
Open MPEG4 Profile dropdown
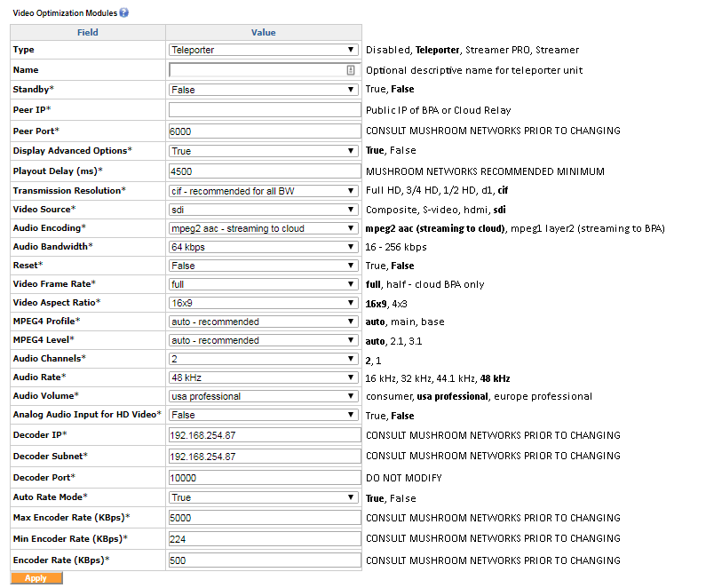click(264, 322)
